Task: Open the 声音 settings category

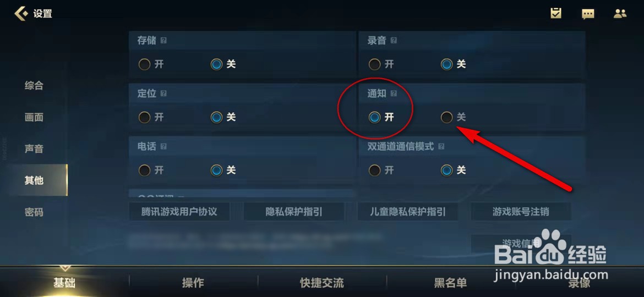Action: (34, 149)
